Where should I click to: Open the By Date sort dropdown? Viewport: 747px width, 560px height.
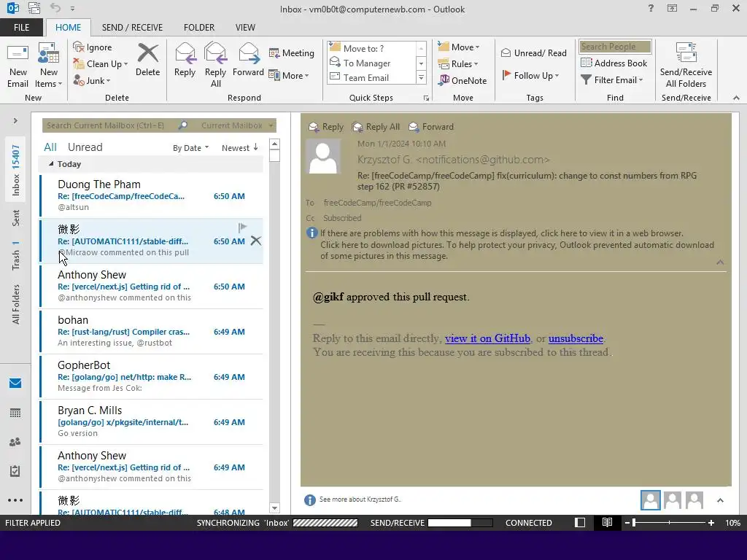pyautogui.click(x=190, y=148)
